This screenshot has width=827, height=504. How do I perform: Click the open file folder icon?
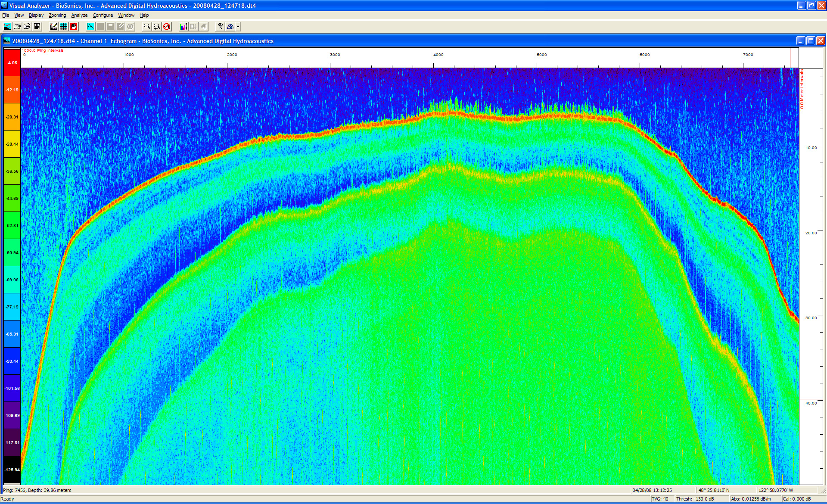27,27
